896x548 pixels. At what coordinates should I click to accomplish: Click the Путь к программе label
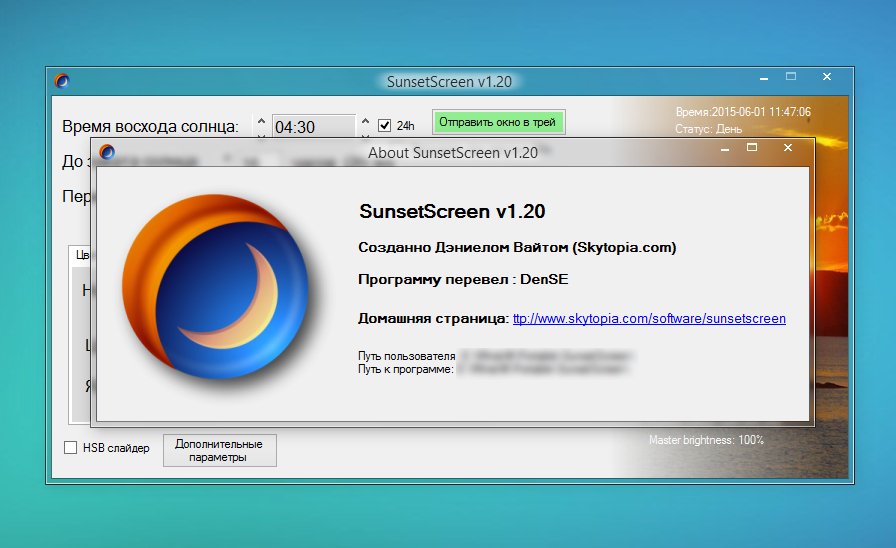pyautogui.click(x=406, y=369)
